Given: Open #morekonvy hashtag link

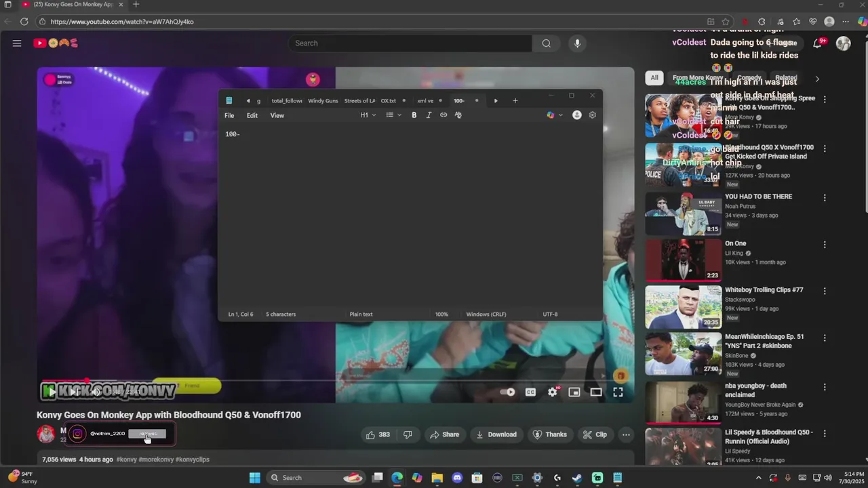Looking at the screenshot, I should click(157, 460).
